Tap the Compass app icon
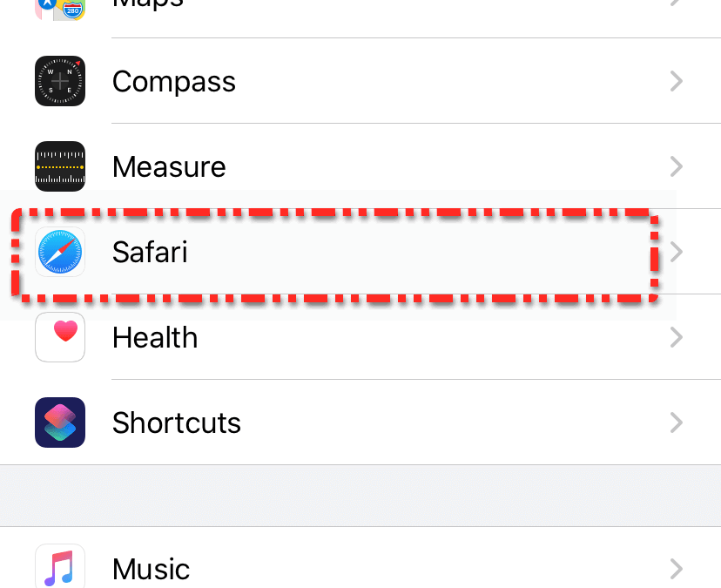 pos(60,81)
